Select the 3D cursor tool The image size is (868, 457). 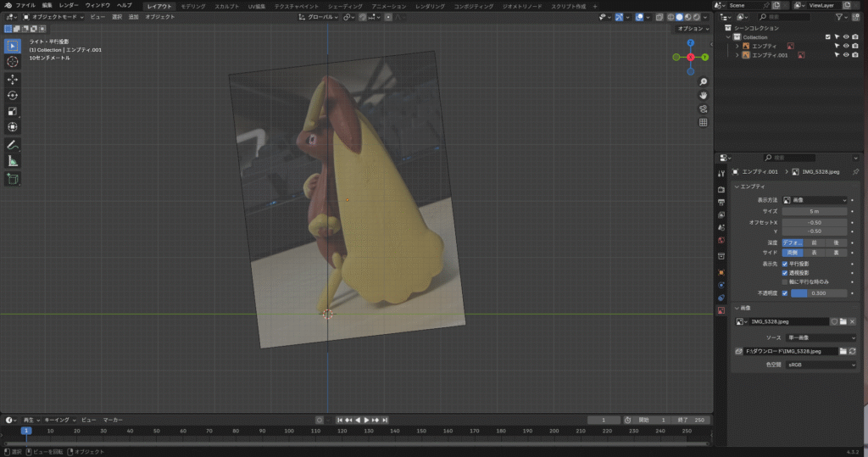(12, 62)
